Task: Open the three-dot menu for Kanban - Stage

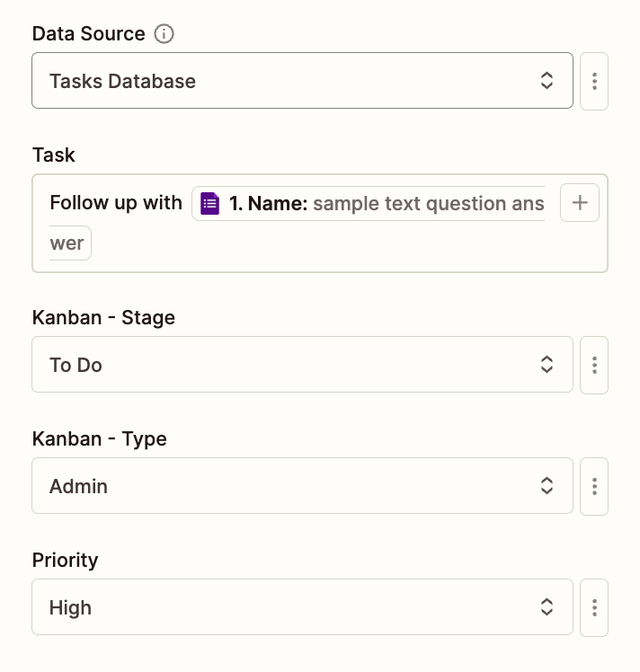Action: coord(594,365)
